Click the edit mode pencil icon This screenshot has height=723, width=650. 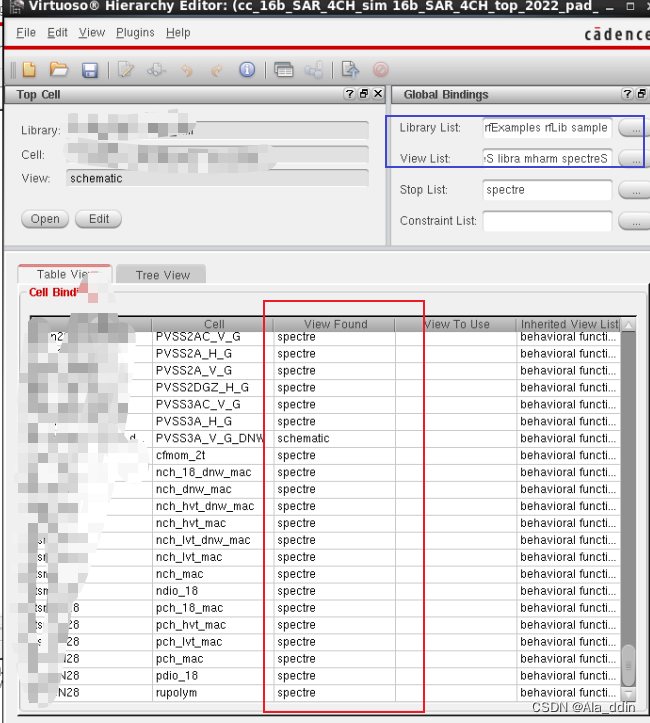coord(125,70)
